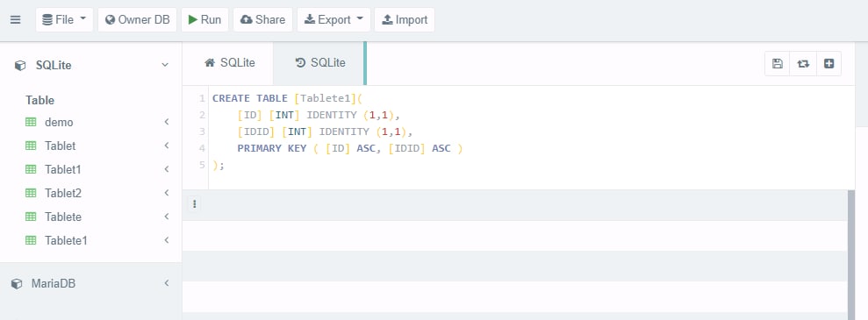This screenshot has width=868, height=320.
Task: Click the Tablete1 table name
Action: (x=66, y=241)
